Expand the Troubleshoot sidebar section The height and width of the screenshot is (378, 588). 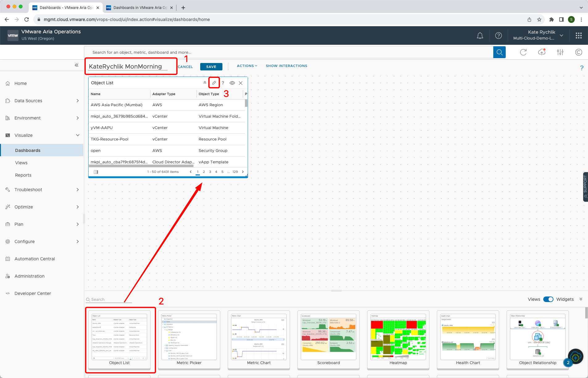42,189
